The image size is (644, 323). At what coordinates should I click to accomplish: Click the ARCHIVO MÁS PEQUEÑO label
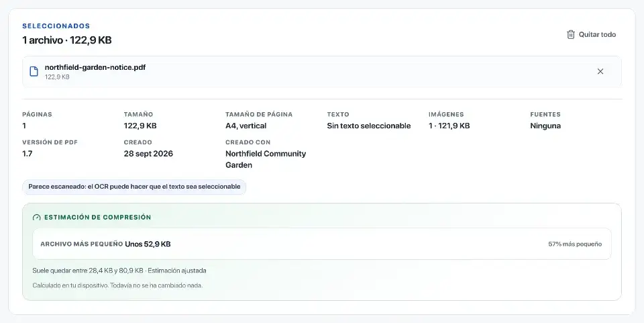click(82, 244)
